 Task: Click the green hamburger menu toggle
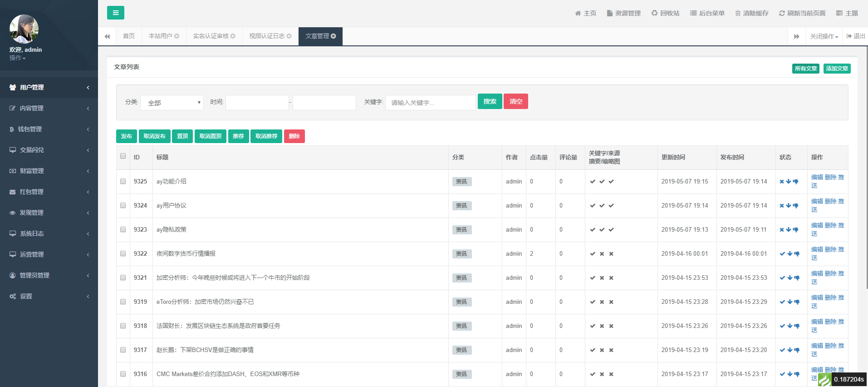tap(115, 13)
